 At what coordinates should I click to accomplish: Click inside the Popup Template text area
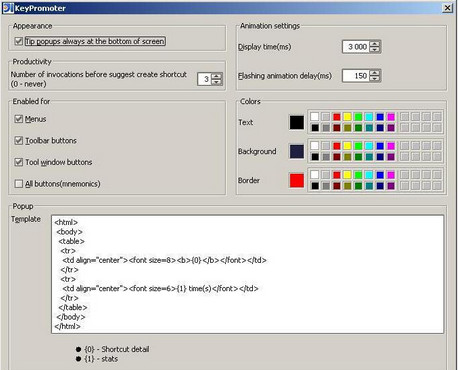[x=248, y=274]
